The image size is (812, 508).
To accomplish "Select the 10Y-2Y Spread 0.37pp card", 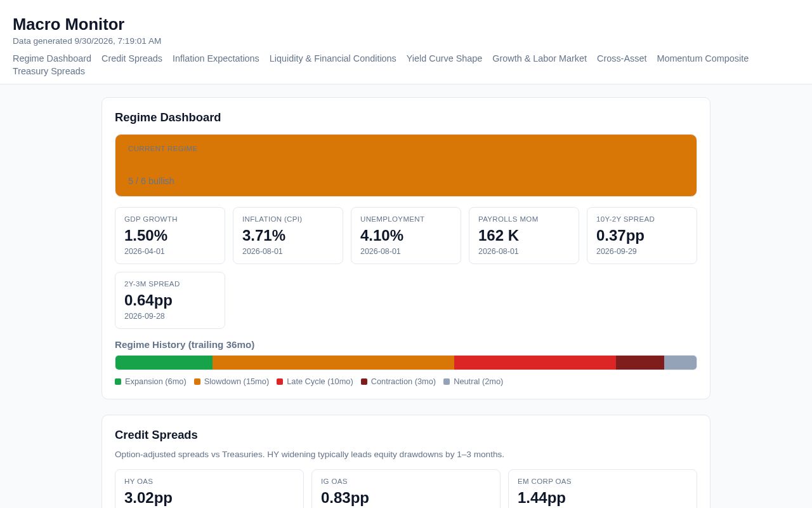I will 642,236.
